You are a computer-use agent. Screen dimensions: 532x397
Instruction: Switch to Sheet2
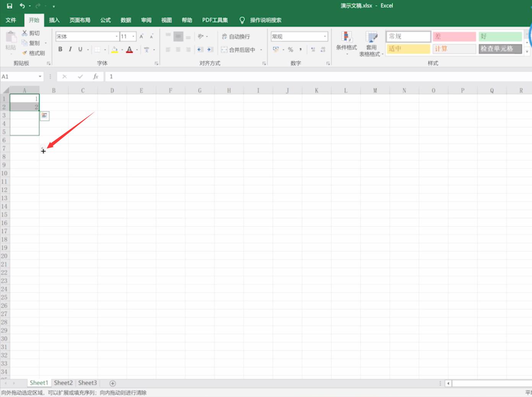(63, 383)
